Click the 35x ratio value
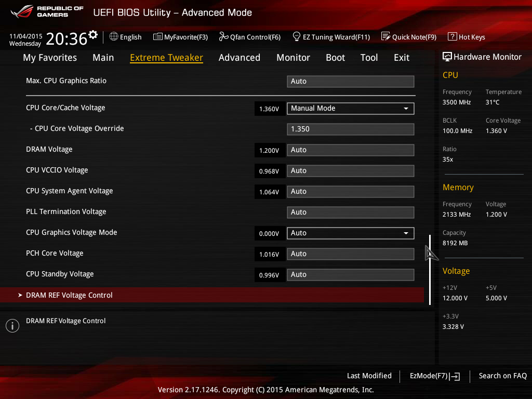 (447, 159)
